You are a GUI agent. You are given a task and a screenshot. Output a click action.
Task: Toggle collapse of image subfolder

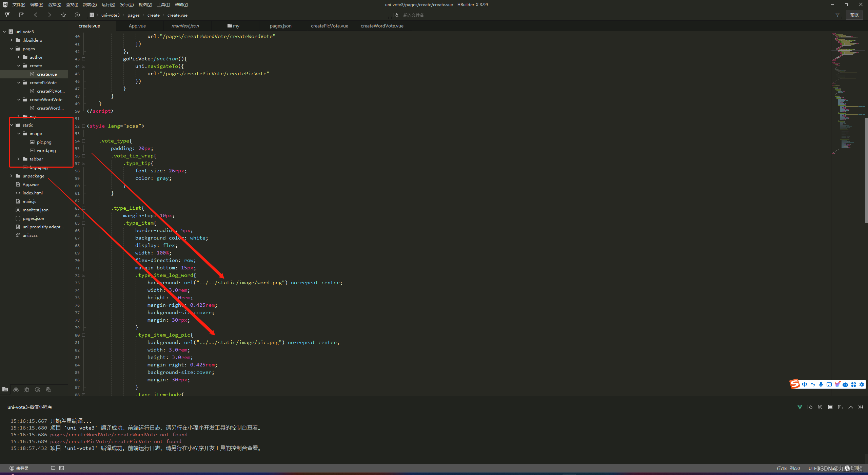pyautogui.click(x=19, y=133)
